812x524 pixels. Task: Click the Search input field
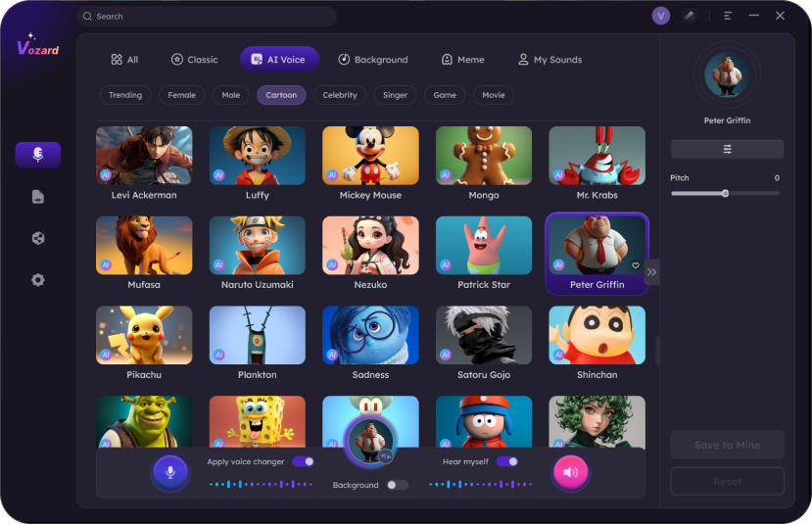point(207,16)
